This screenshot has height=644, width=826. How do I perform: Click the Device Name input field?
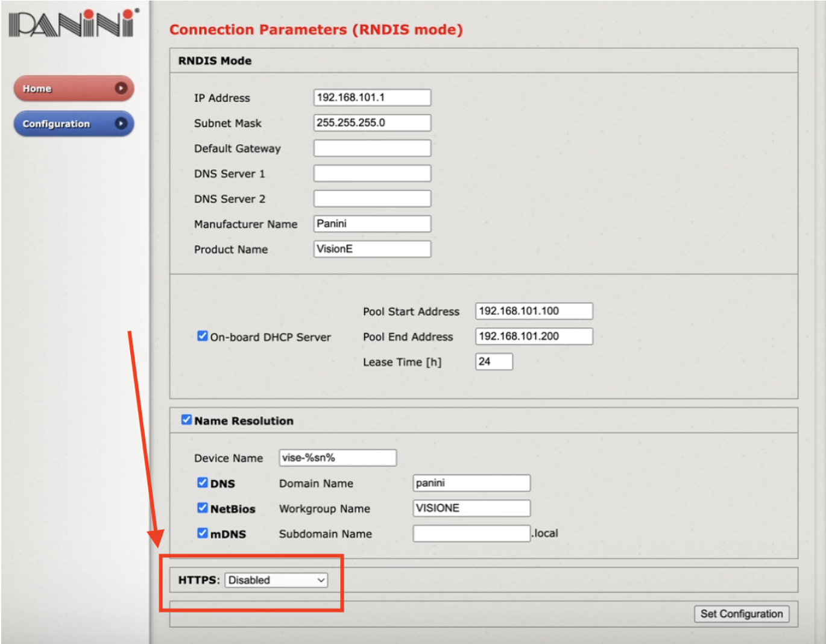(338, 458)
